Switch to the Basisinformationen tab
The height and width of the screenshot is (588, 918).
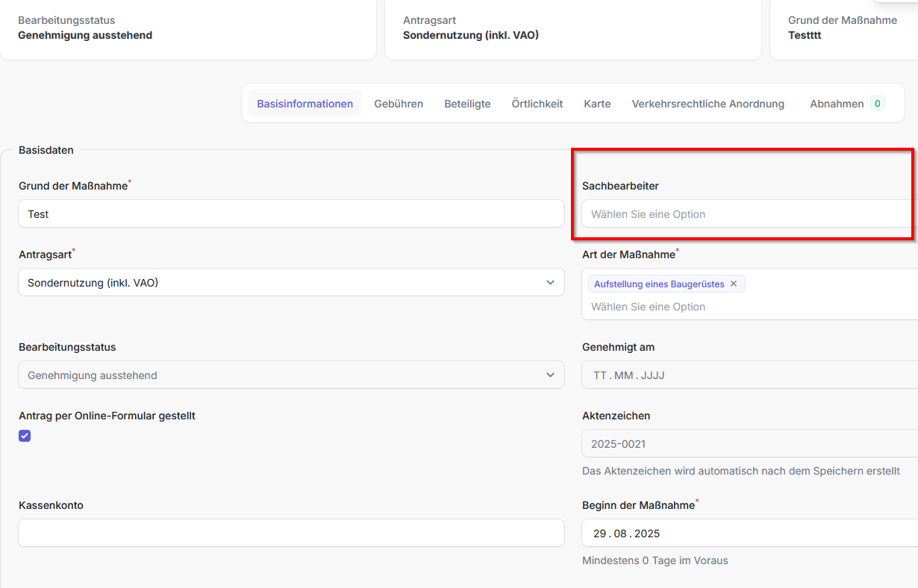[305, 104]
